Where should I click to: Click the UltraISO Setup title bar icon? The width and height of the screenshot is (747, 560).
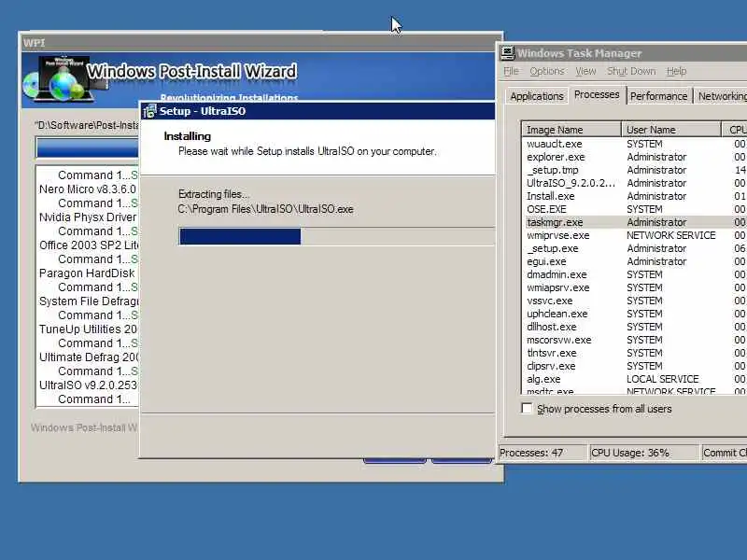tap(149, 111)
